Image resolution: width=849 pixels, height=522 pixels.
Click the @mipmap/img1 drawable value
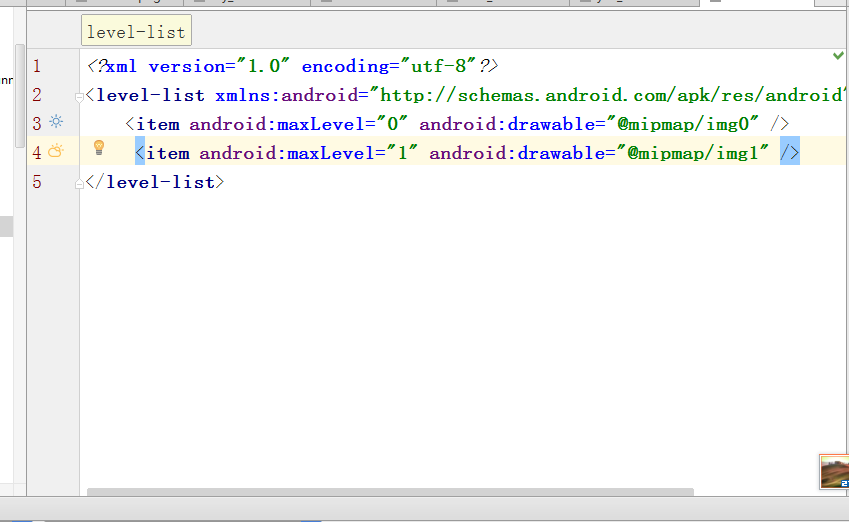(x=693, y=153)
